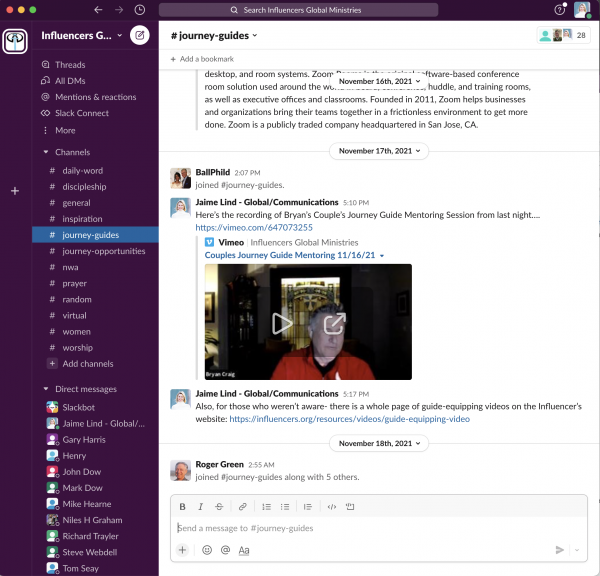Click the Influencers workspace logo icon
Viewport: 600px width, 576px height.
click(15, 41)
